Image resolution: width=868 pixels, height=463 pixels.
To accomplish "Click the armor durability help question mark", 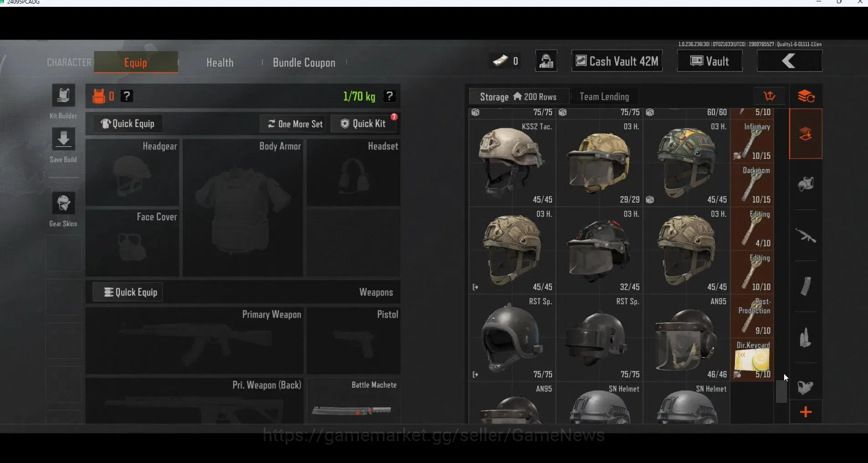I will pyautogui.click(x=127, y=96).
